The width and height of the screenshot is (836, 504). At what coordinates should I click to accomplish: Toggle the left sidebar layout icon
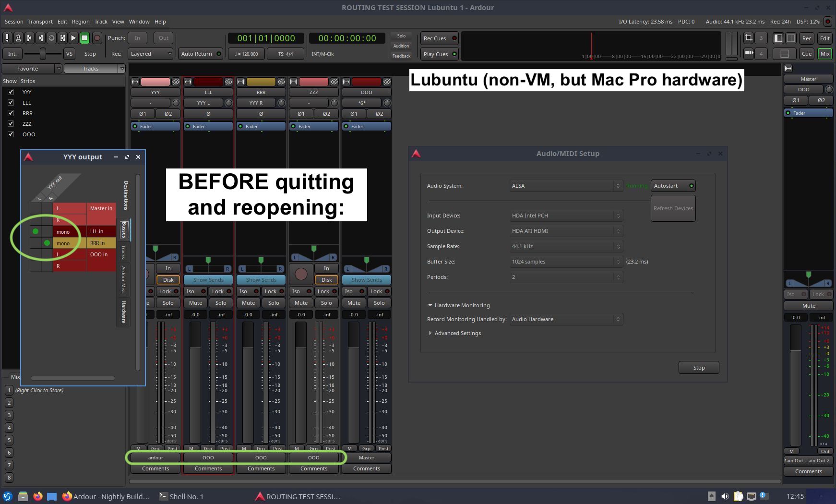(x=778, y=38)
